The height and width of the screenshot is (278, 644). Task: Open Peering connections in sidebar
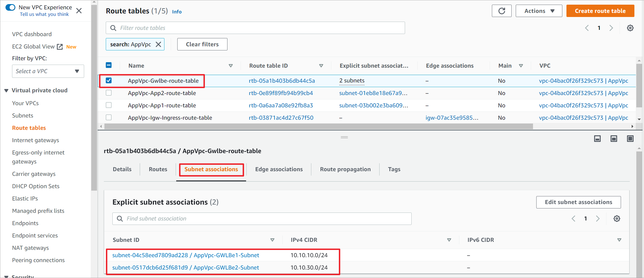[x=38, y=260]
